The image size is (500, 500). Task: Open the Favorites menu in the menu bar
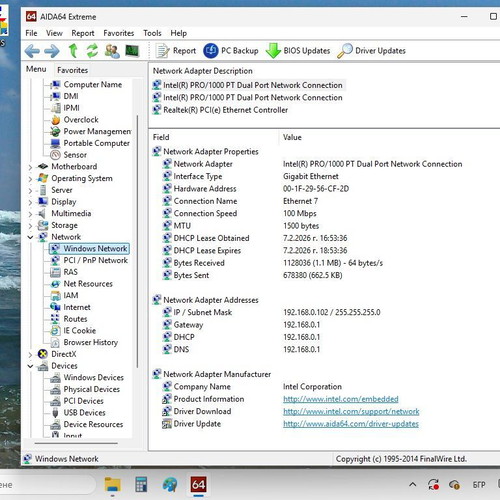[119, 33]
